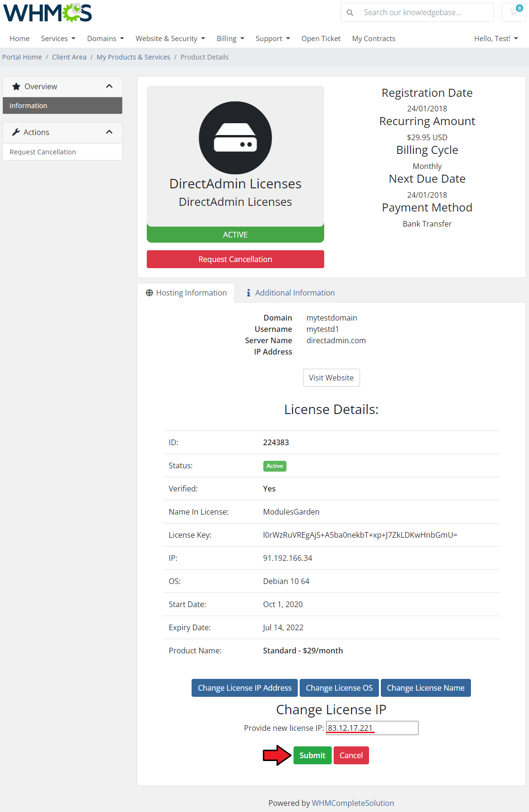Click the Bank Transfer payment method
The image size is (529, 812).
pos(427,224)
